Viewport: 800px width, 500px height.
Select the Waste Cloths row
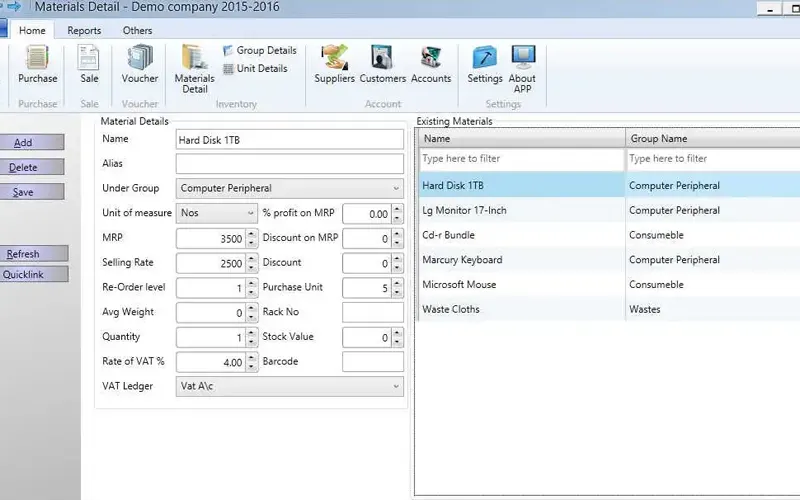(609, 309)
